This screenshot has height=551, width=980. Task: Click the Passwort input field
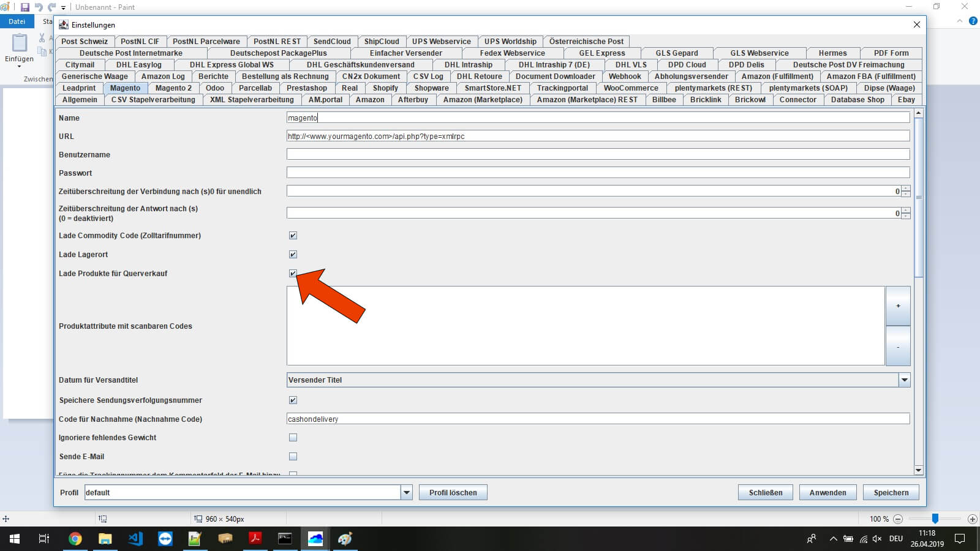[x=598, y=173]
